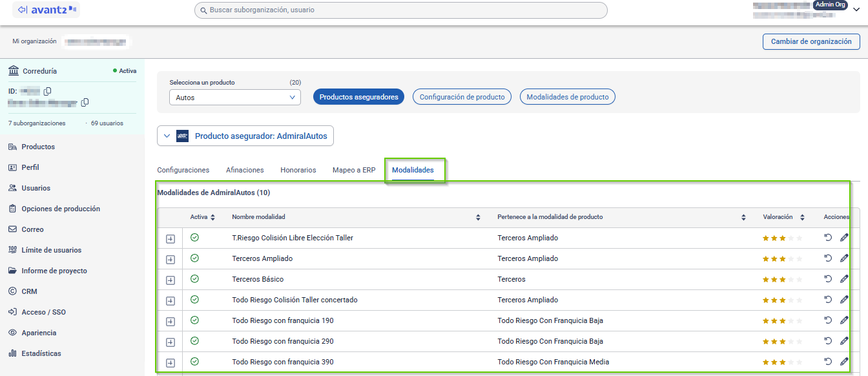Open Modalidades de producto
868x376 pixels.
click(x=568, y=97)
